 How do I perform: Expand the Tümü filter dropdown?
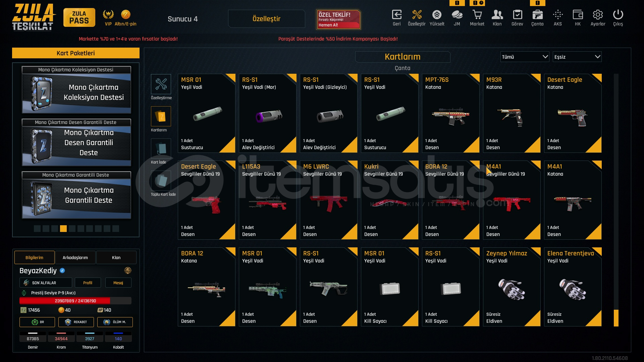point(525,57)
